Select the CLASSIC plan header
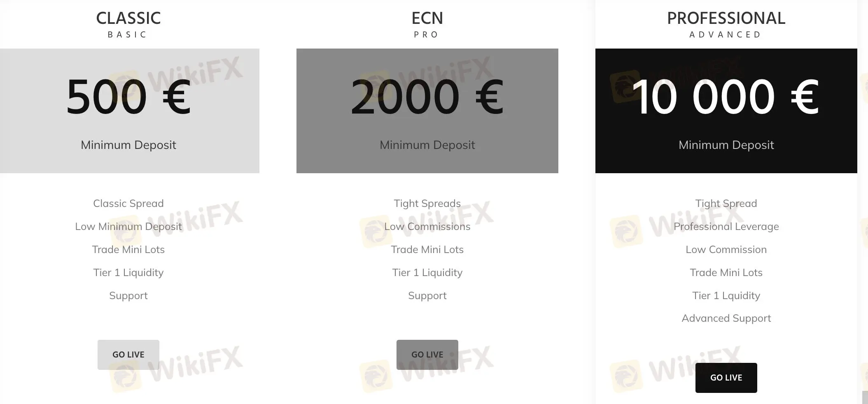Screen dimensions: 868x404 tap(128, 19)
